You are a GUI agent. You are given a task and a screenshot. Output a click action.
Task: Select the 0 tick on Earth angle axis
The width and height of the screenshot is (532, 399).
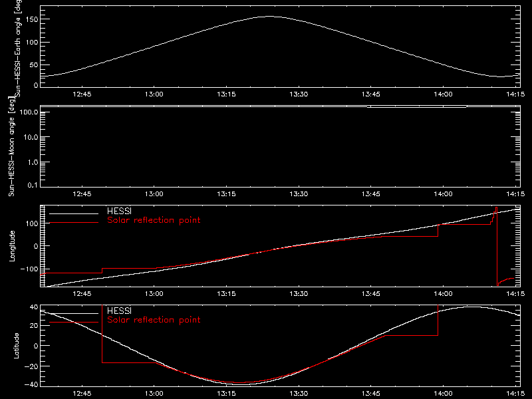pos(36,85)
